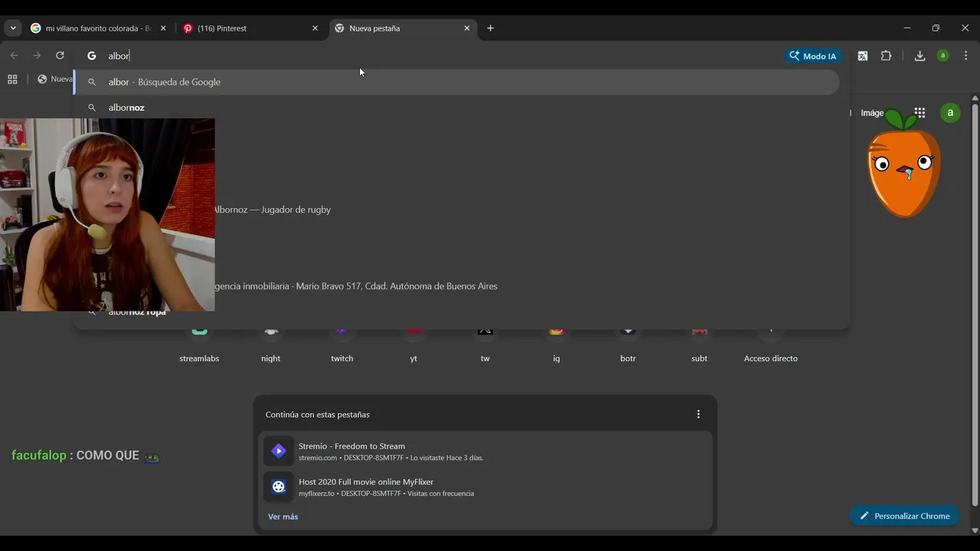This screenshot has width=980, height=551.
Task: Open Host 2020 Full movie online MyFlixer entry
Action: click(485, 487)
